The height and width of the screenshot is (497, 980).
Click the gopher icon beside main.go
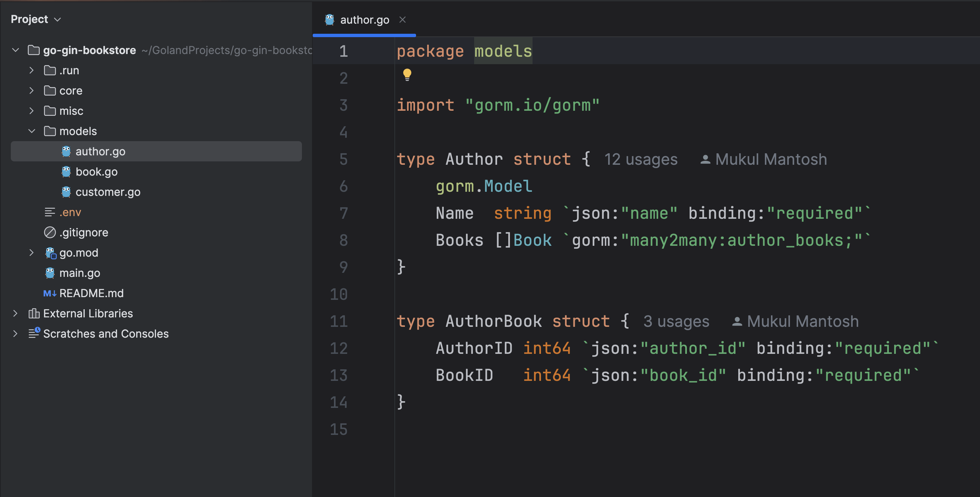[x=50, y=273]
